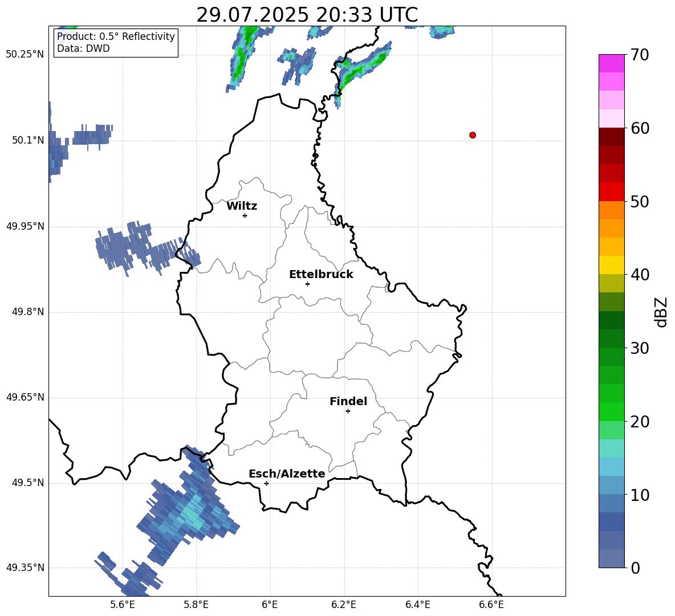This screenshot has height=616, width=675.
Task: Click the title '29.07.2025 20:33 UTC'
Action: tap(307, 15)
